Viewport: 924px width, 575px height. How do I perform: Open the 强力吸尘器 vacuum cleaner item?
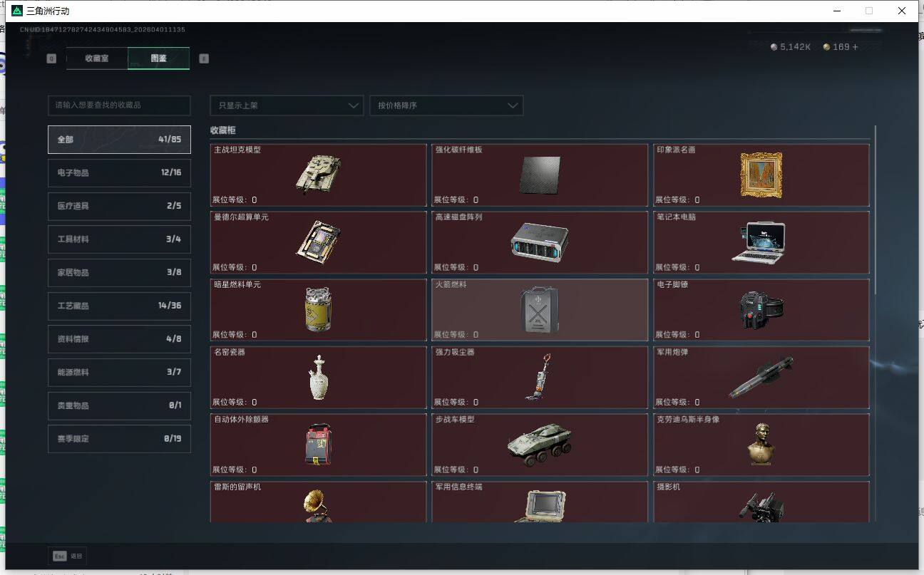tap(540, 378)
